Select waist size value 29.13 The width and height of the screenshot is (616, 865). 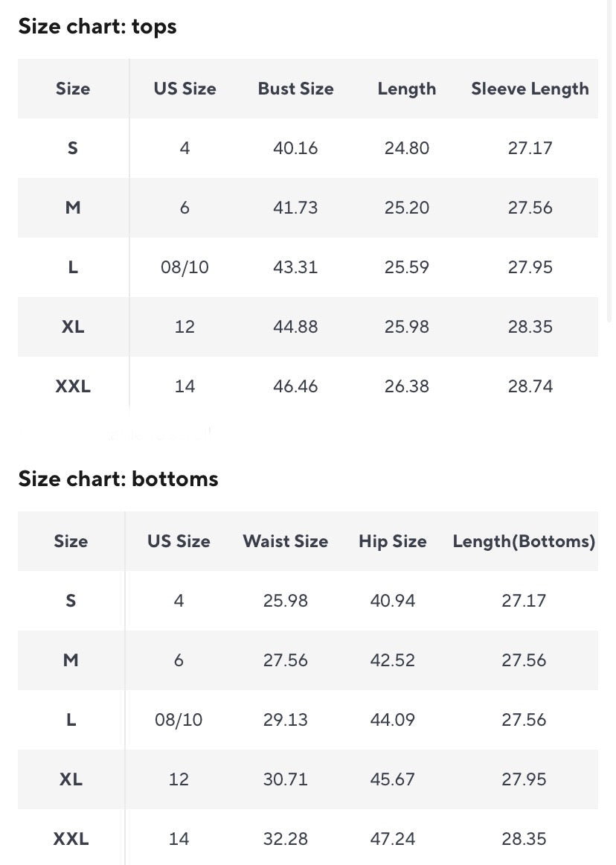(x=285, y=720)
